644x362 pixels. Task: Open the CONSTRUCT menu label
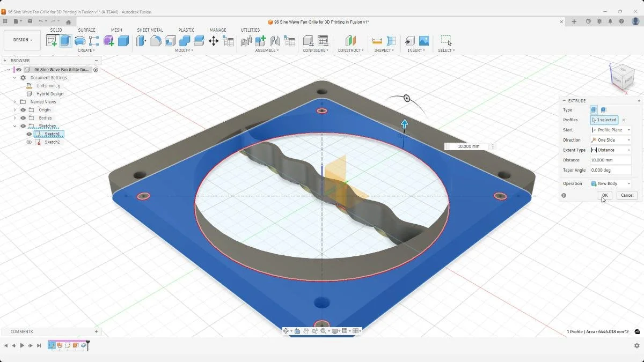click(x=350, y=50)
